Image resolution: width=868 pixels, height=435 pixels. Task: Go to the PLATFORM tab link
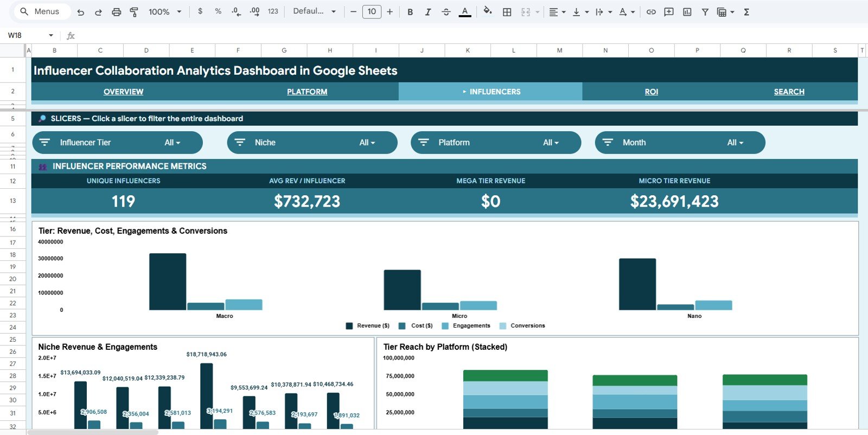click(307, 92)
